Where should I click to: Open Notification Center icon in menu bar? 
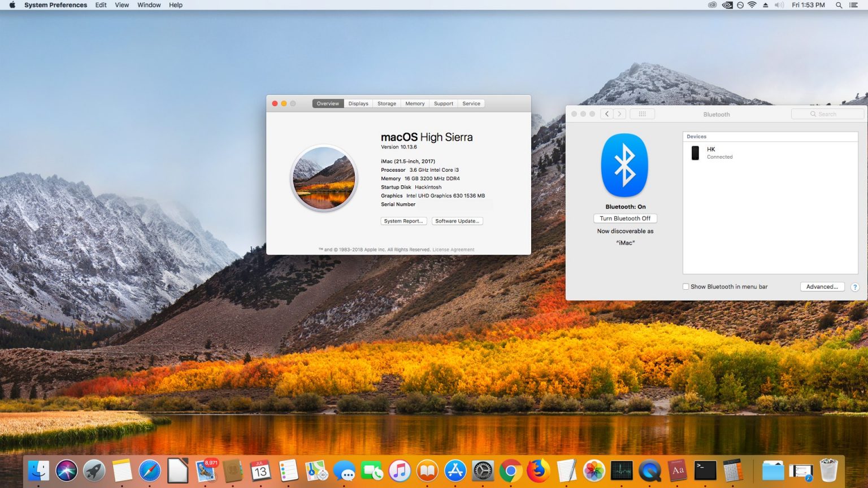tap(854, 5)
